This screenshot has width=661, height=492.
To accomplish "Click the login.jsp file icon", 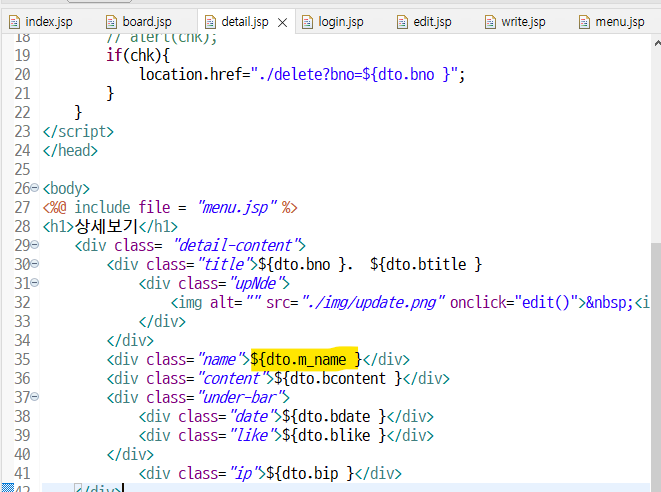I will 307,22.
